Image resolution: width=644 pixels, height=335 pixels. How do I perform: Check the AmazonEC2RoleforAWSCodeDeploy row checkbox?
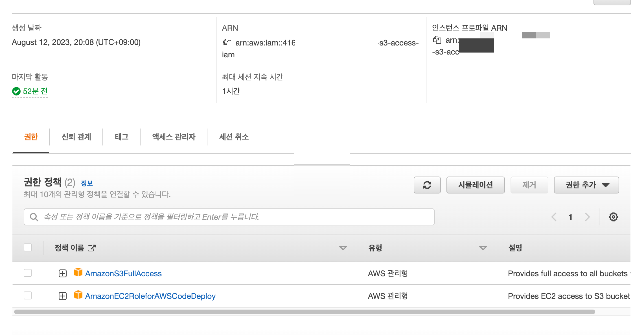(x=28, y=295)
